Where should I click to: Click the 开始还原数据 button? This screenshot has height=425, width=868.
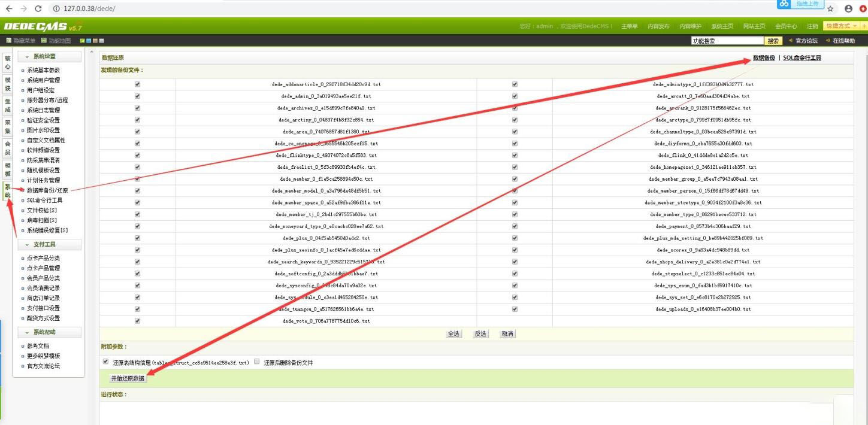coord(127,378)
